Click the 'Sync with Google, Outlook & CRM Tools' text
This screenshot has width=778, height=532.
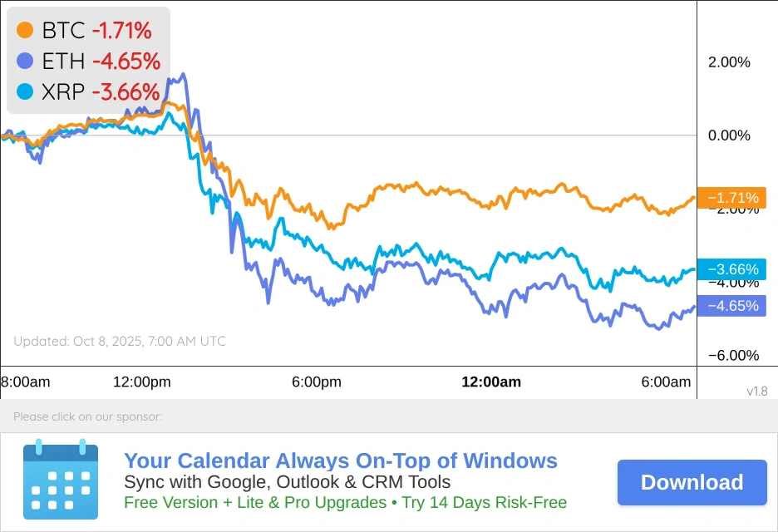coord(287,482)
